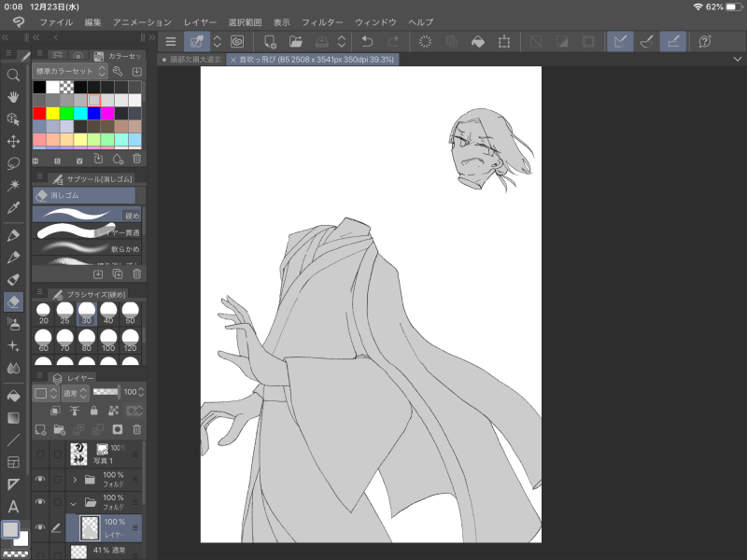Toggle the lock layer icon
747x560 pixels.
click(x=94, y=411)
